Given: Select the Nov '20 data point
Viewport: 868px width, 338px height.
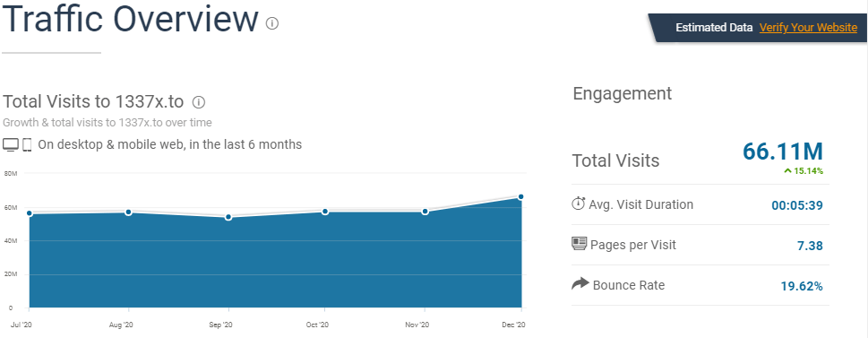Looking at the screenshot, I should (425, 212).
